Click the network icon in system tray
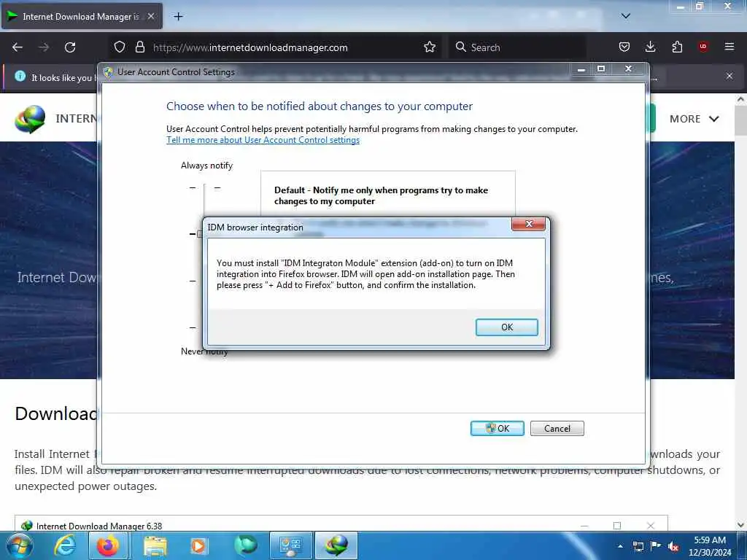747x560 pixels. [x=638, y=546]
